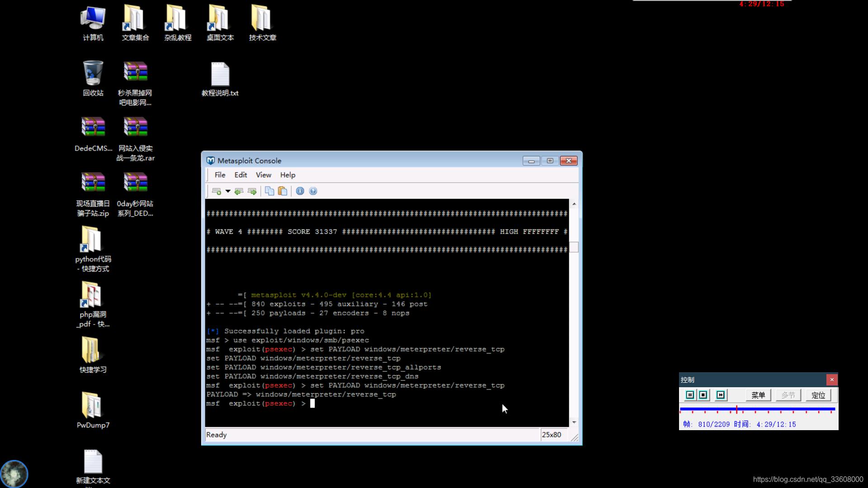Select the DedeCMS archive icon
The width and height of the screenshot is (868, 488).
click(93, 134)
